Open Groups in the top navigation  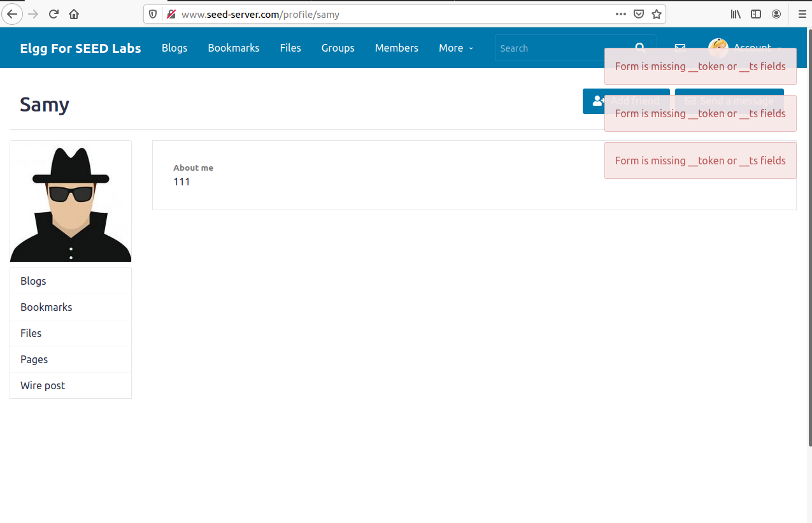point(338,48)
